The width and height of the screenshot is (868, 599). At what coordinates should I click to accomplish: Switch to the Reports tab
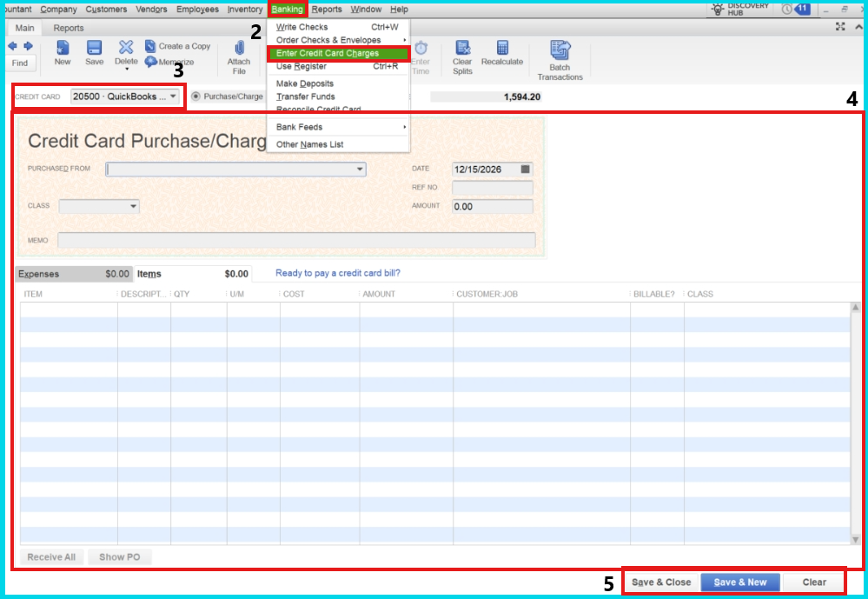pos(68,27)
